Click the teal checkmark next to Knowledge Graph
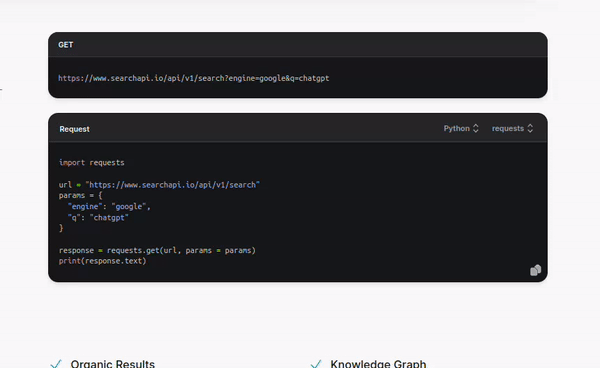The height and width of the screenshot is (368, 600). tap(316, 364)
